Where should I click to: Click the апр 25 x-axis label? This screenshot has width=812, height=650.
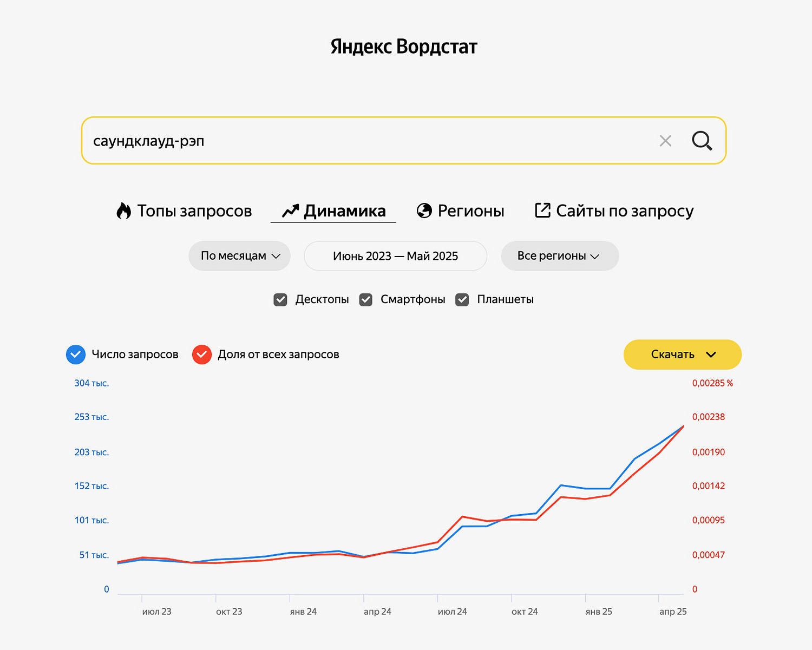click(x=673, y=612)
